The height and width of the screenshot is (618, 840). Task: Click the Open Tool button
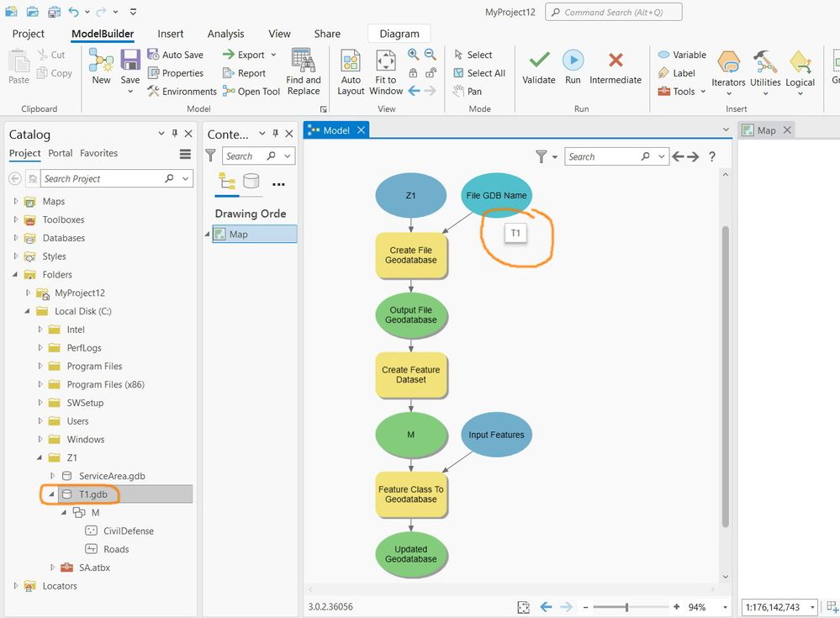251,92
